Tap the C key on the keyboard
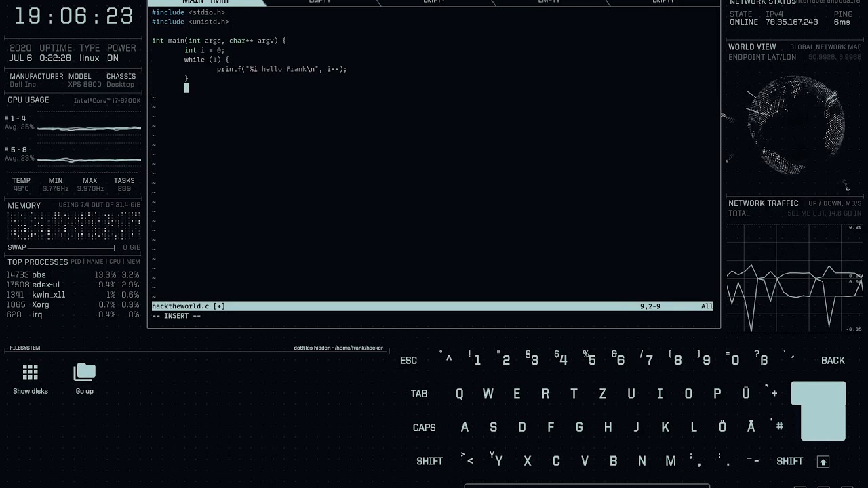The height and width of the screenshot is (488, 868). click(x=556, y=461)
